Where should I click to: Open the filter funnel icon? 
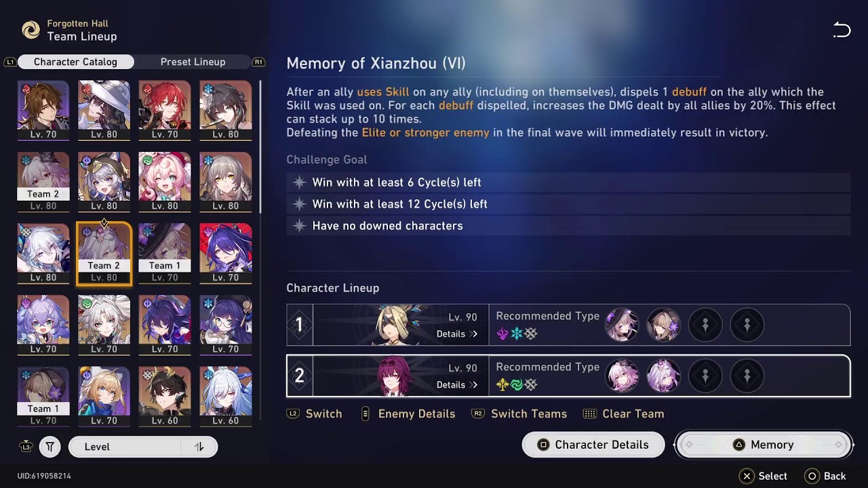click(x=50, y=447)
